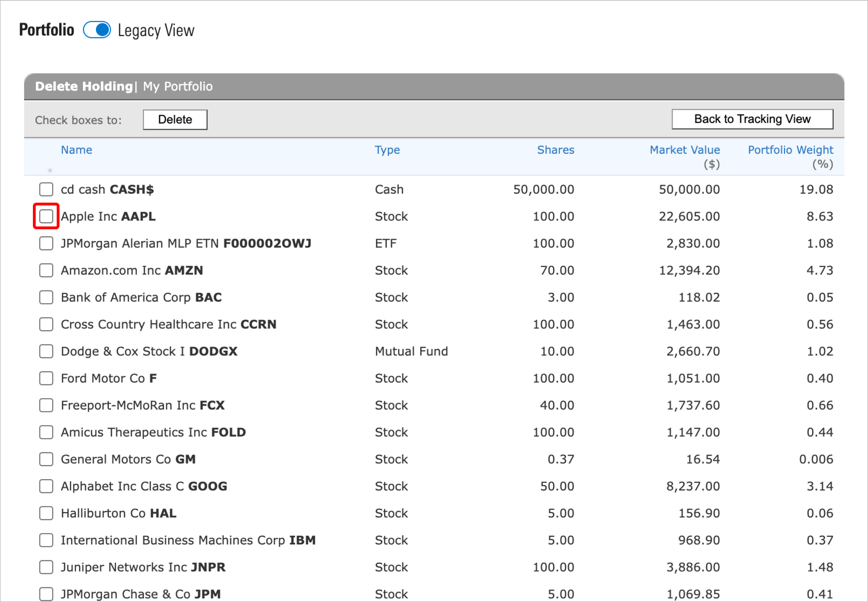Go back to Tracking View
This screenshot has width=868, height=602.
(752, 119)
